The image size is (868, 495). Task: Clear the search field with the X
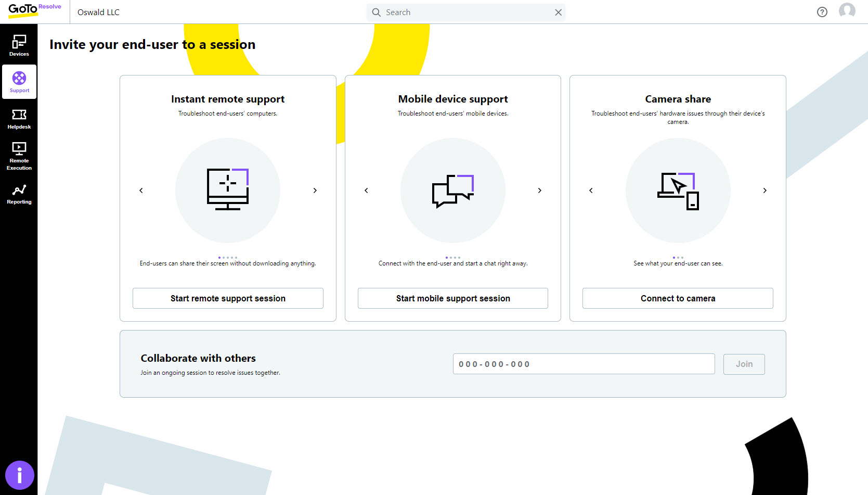(559, 12)
